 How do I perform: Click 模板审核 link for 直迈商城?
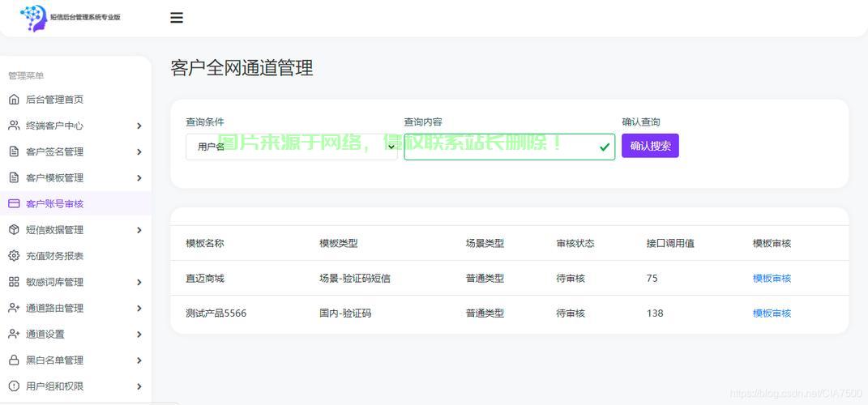point(772,278)
